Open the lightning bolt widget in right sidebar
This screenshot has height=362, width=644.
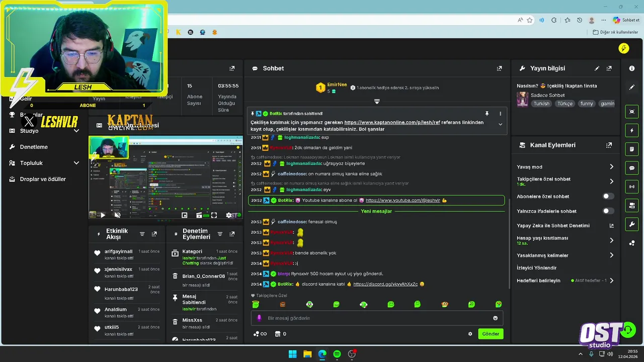pyautogui.click(x=632, y=130)
